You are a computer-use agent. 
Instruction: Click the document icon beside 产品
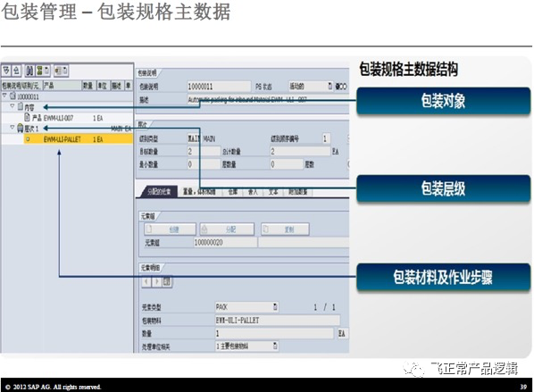pos(28,118)
